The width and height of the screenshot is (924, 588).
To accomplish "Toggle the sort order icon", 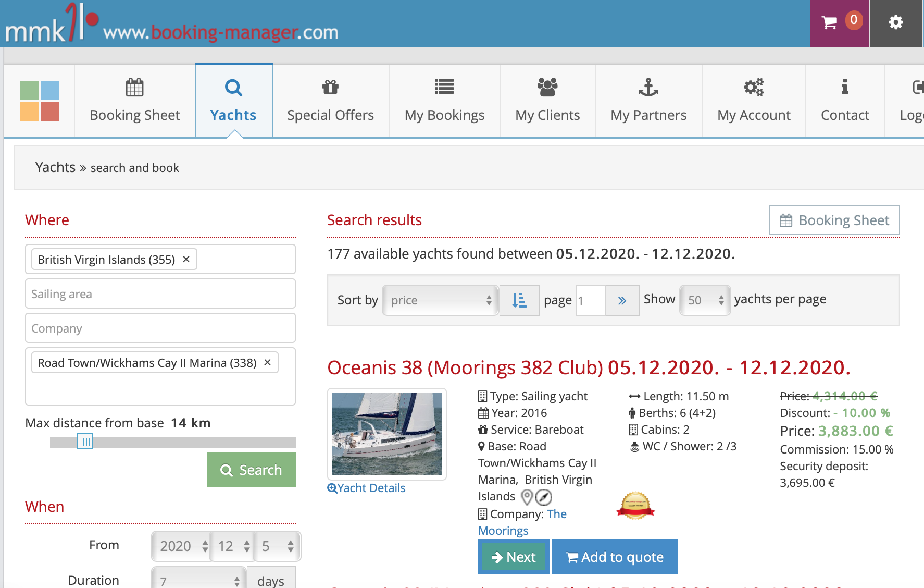I will [519, 300].
